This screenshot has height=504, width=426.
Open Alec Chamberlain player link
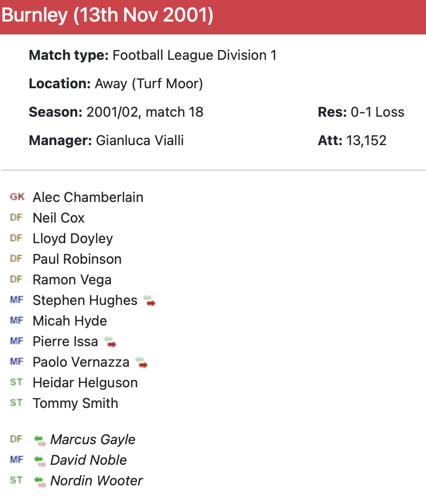pyautogui.click(x=88, y=198)
